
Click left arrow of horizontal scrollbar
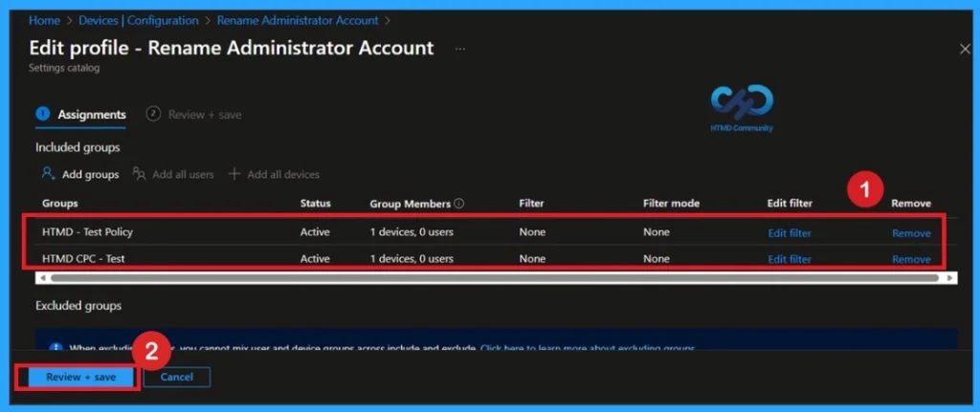click(42, 278)
